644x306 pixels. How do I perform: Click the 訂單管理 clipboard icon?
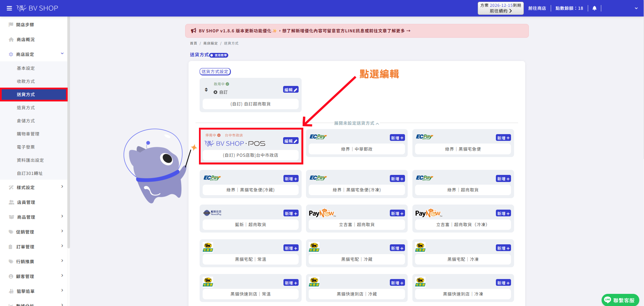[11, 247]
